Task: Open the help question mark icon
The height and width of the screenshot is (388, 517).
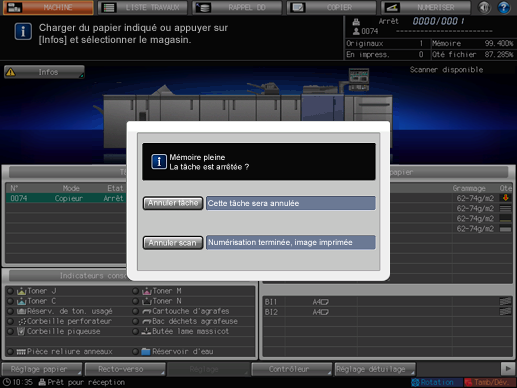Action: coord(504,7)
